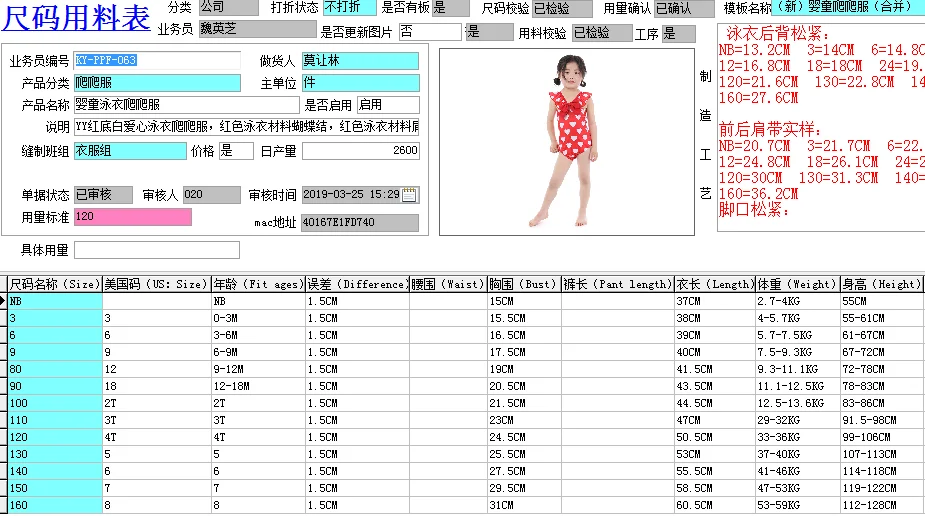Click US size cell 2T

156,403
